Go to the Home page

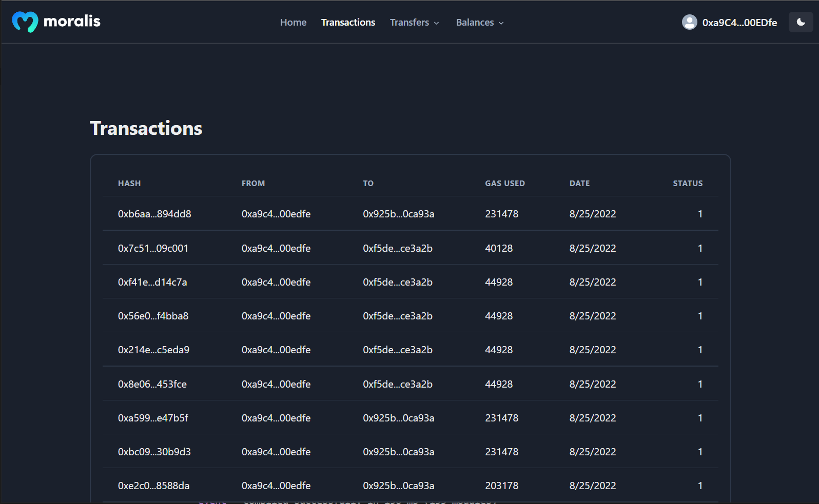coord(293,23)
